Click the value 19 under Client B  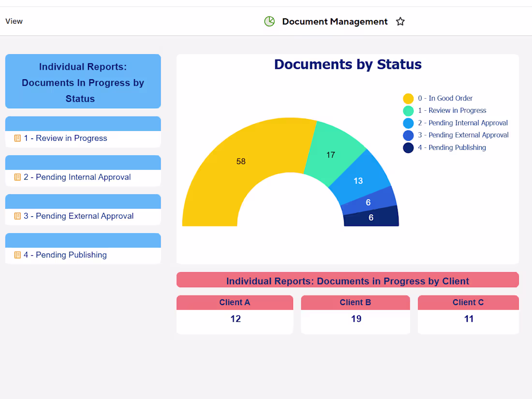pos(355,319)
